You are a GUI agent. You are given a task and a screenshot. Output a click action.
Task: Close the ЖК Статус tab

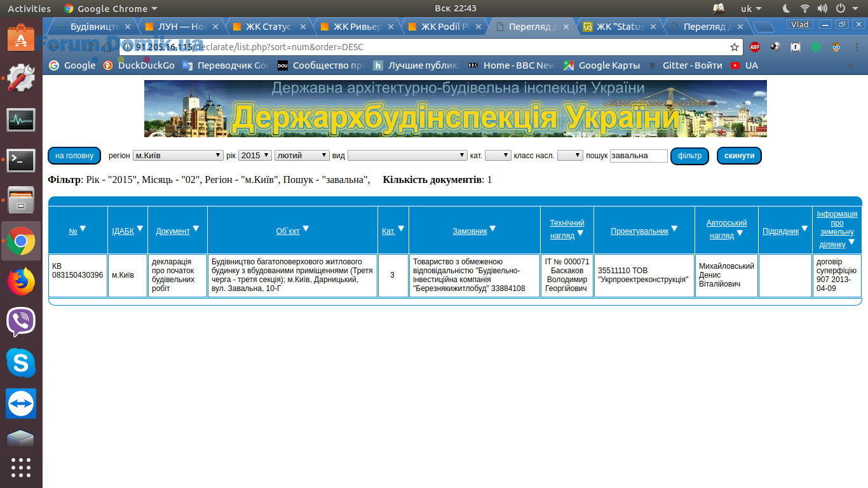coord(303,27)
